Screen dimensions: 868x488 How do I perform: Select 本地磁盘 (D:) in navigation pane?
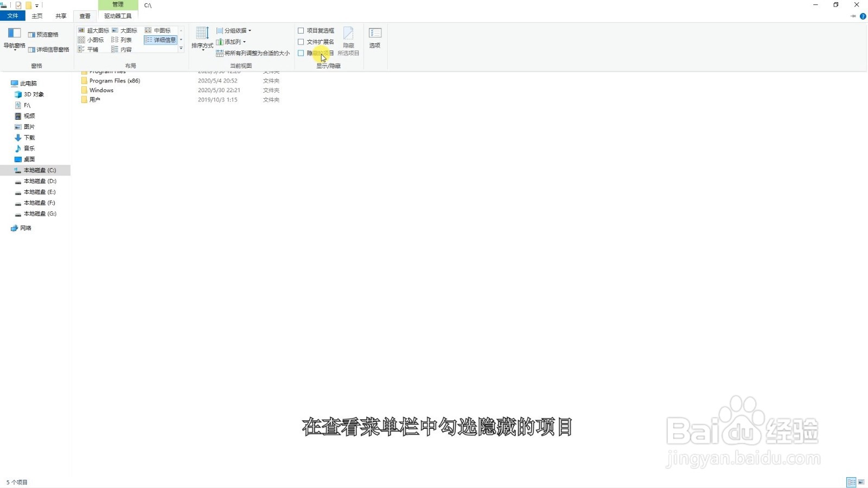point(35,181)
